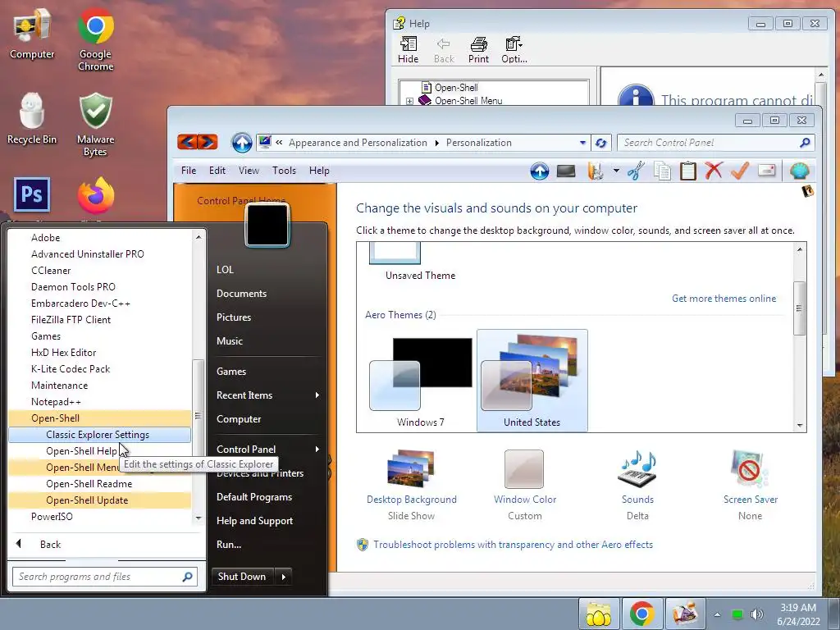840x630 pixels.
Task: Open the Screen Saver settings
Action: click(x=750, y=486)
